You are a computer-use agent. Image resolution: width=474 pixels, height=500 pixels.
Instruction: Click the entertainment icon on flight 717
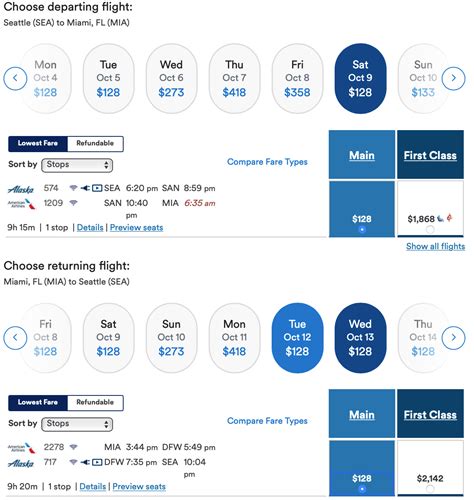pos(97,462)
